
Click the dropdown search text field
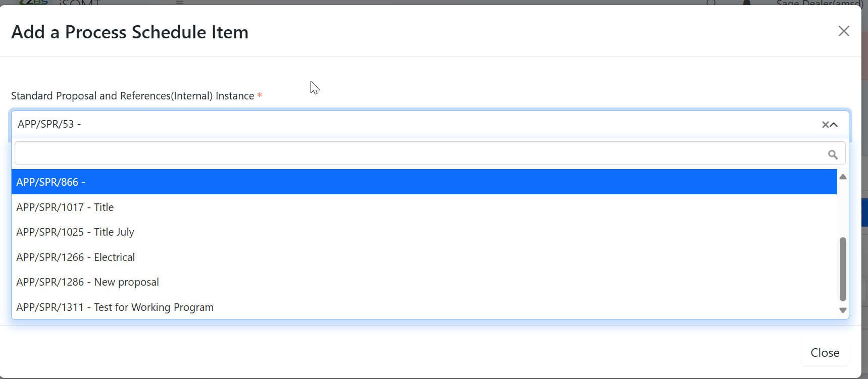(419, 153)
